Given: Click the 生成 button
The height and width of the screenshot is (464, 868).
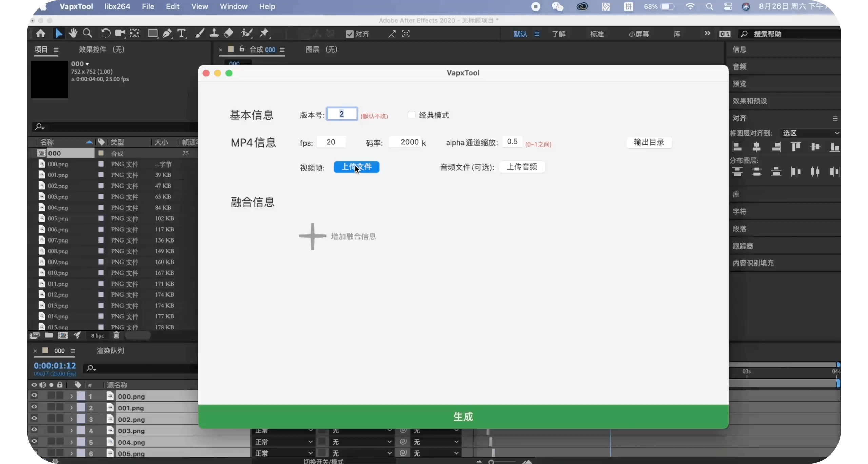Looking at the screenshot, I should [462, 416].
